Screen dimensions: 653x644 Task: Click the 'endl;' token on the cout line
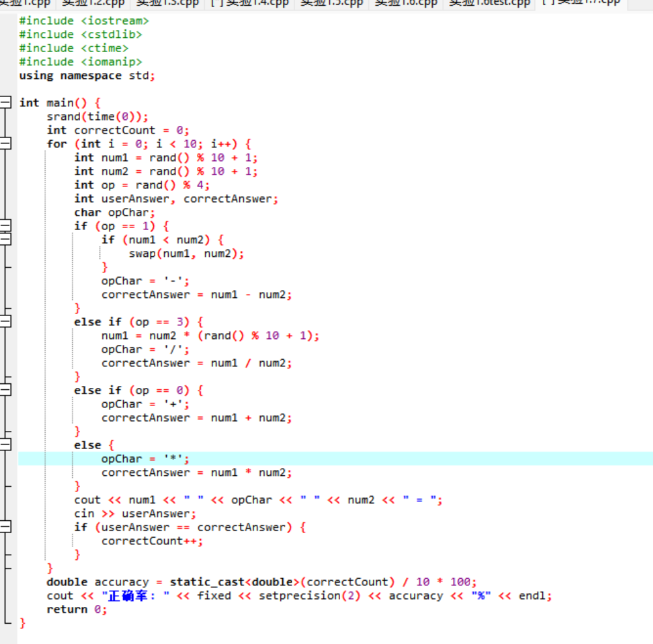coord(535,596)
